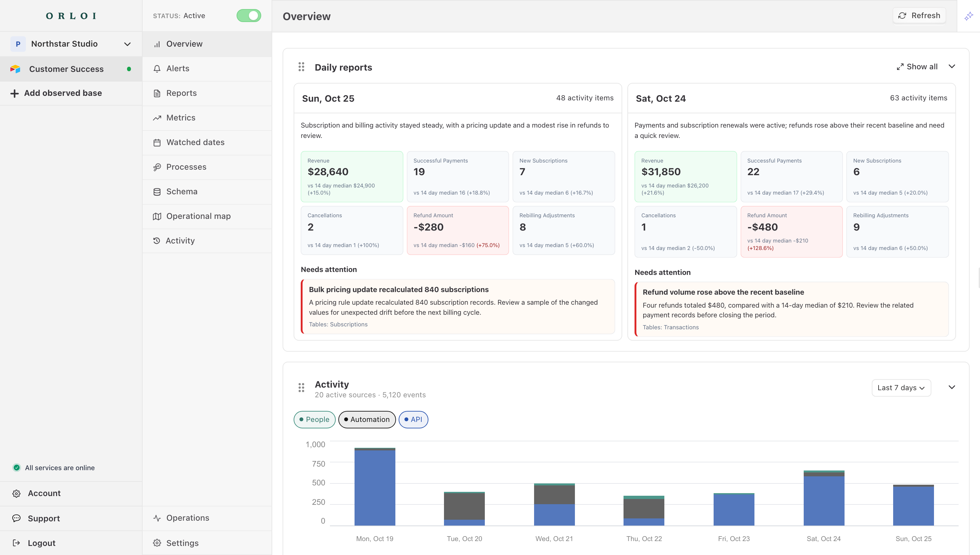Viewport: 980px width, 555px height.
Task: Open Watched dates in the sidebar
Action: click(x=207, y=142)
